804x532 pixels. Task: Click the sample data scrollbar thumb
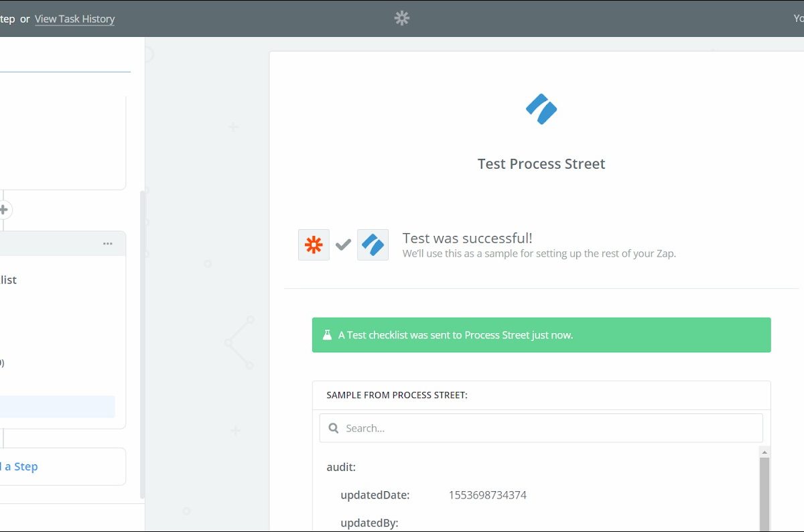point(764,492)
